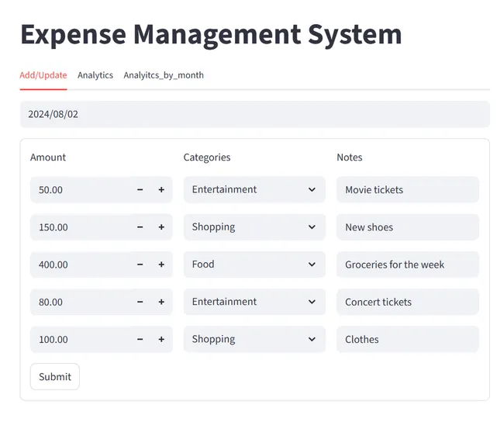
Task: Decrease the 50.00 amount with minus
Action: tap(140, 190)
